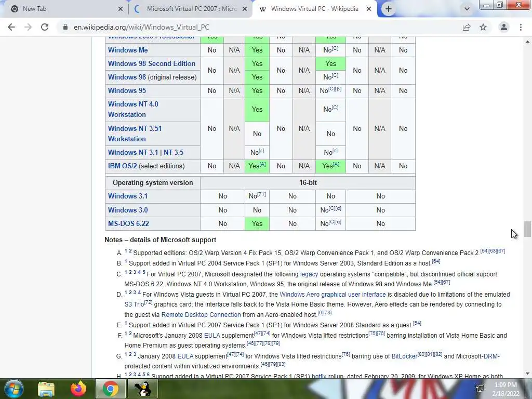
Task: Close the New Tab tab
Action: [121, 9]
